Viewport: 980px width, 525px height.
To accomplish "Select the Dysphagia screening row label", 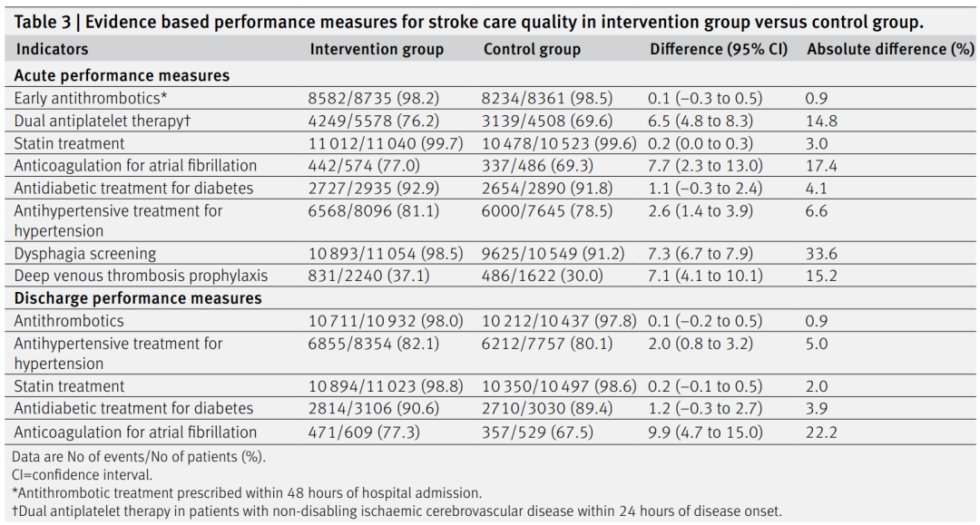I will (85, 254).
